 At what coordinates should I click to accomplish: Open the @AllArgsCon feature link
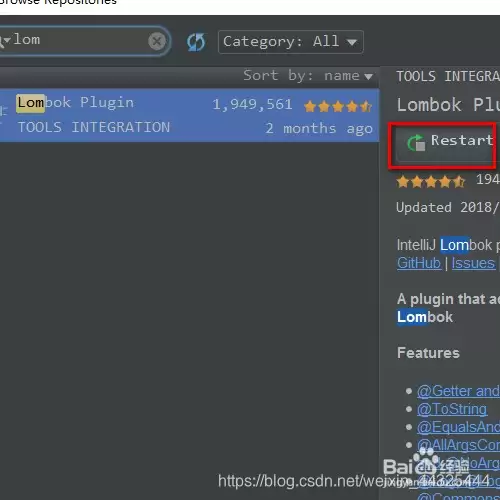[458, 445]
